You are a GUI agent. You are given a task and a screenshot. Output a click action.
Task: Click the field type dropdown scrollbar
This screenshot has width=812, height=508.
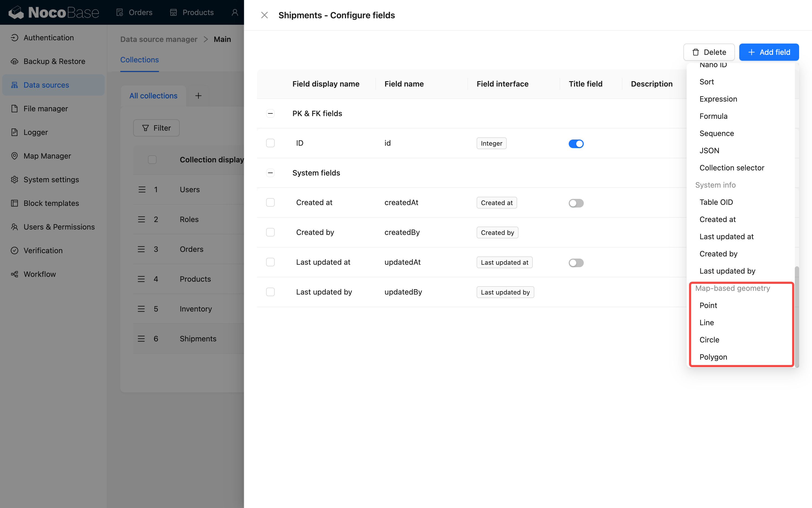(797, 317)
